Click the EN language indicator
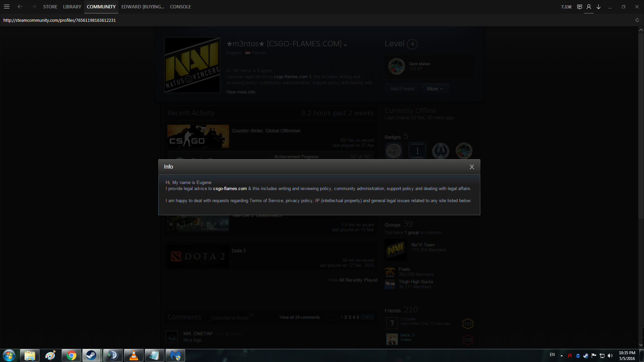644x362 pixels. click(552, 355)
